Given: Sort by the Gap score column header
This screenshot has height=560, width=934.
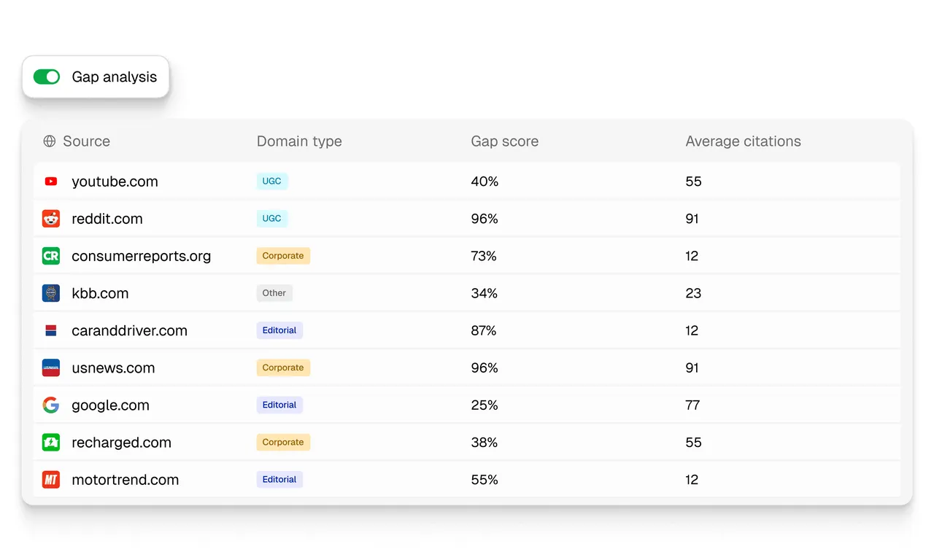Looking at the screenshot, I should [x=505, y=141].
